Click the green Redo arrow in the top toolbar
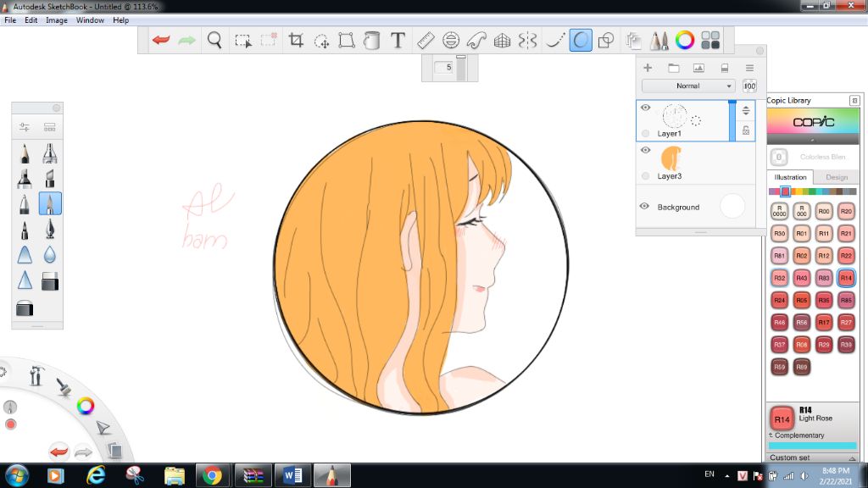Viewport: 868px width, 488px height. tap(187, 41)
